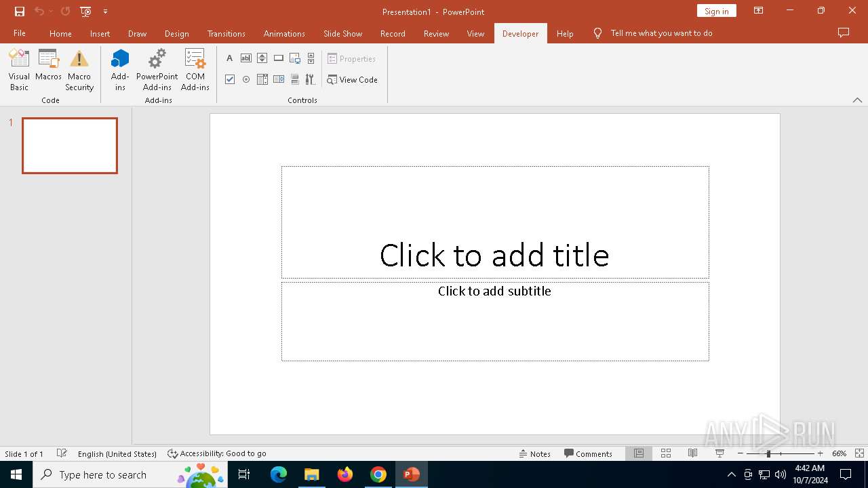Click View Code in Controls group
The width and height of the screenshot is (868, 488).
pyautogui.click(x=352, y=79)
